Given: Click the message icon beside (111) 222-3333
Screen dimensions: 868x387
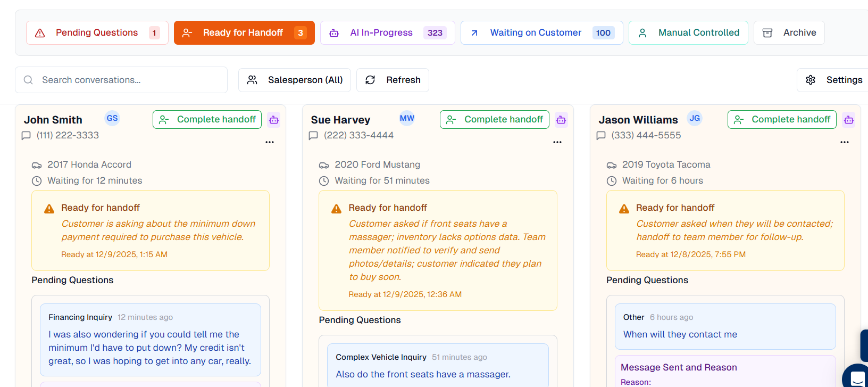Looking at the screenshot, I should [26, 136].
